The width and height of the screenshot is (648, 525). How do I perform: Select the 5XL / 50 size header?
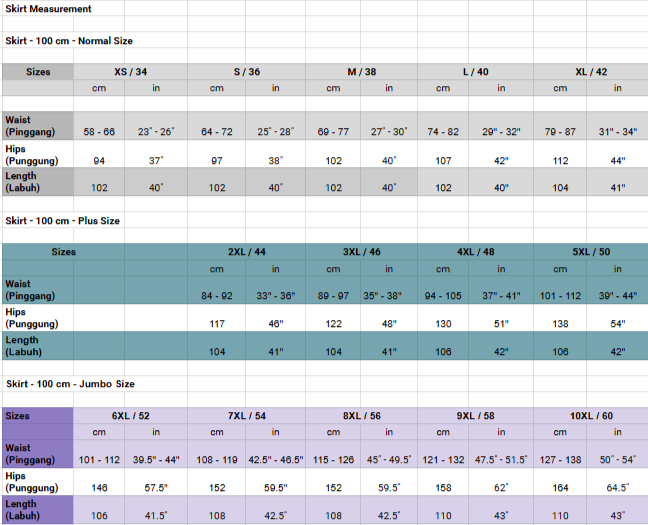590,252
